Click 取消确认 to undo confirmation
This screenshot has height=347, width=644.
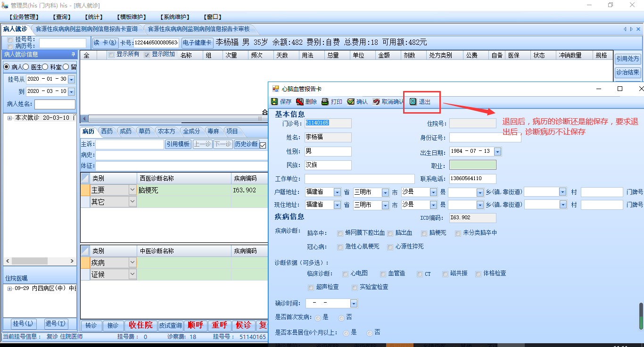388,101
